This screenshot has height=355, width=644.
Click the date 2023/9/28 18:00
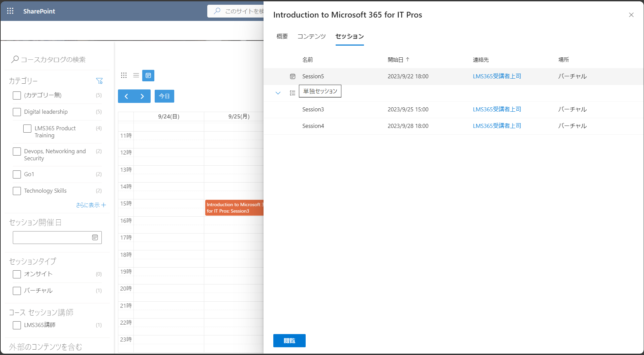[x=408, y=126]
